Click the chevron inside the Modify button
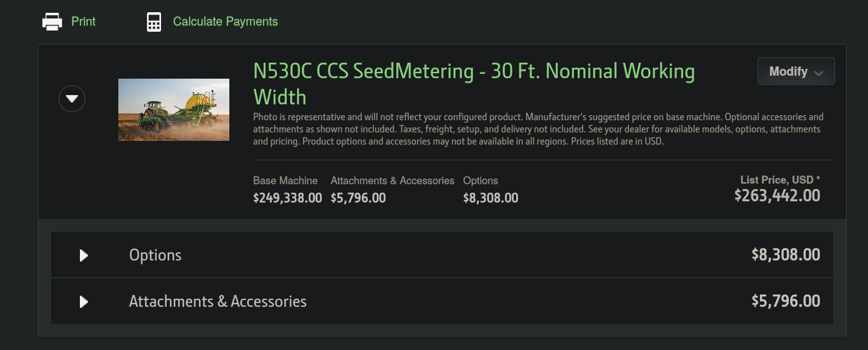This screenshot has height=350, width=868. coord(819,73)
